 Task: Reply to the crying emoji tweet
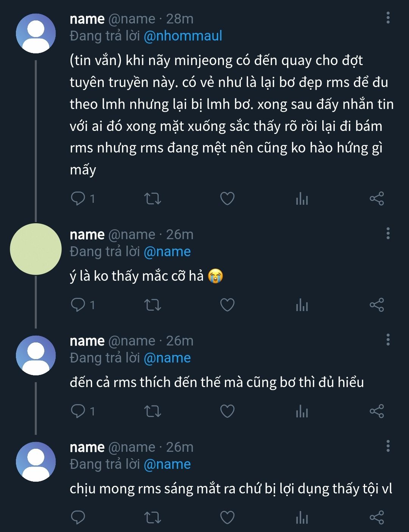click(x=78, y=305)
